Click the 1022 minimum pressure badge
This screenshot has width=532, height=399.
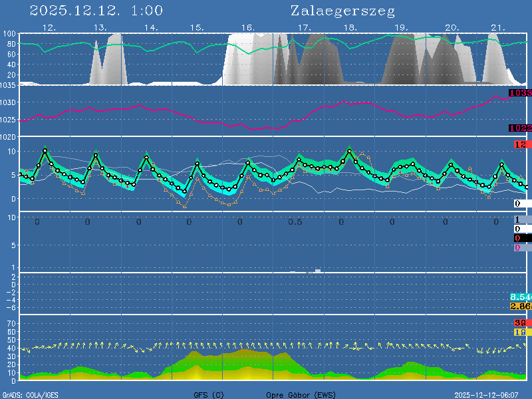(520, 128)
